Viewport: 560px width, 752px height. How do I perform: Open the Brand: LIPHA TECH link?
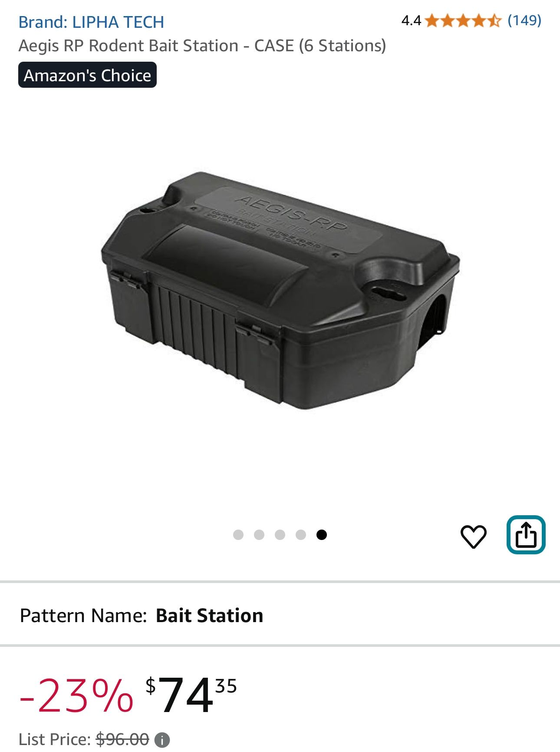click(91, 22)
